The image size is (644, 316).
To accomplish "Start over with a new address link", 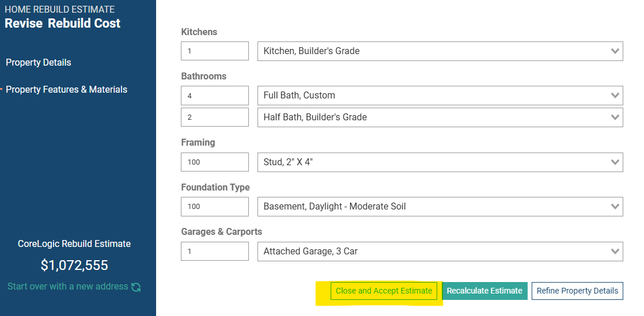I will 68,287.
